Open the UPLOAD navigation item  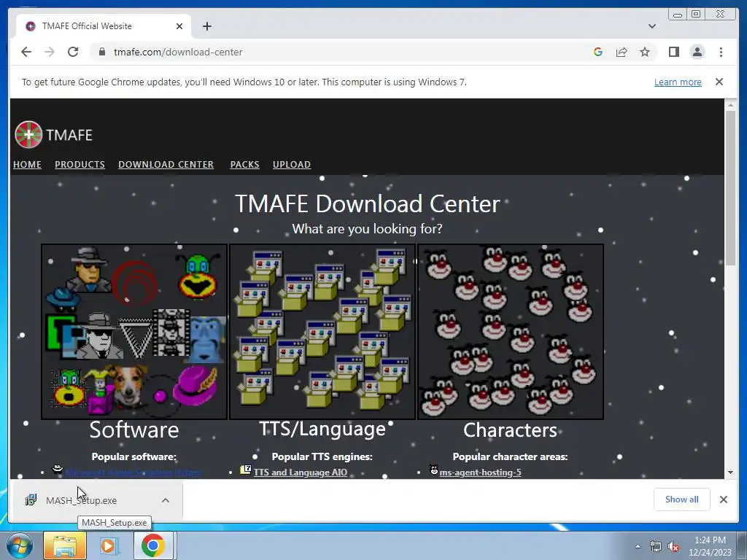[292, 164]
